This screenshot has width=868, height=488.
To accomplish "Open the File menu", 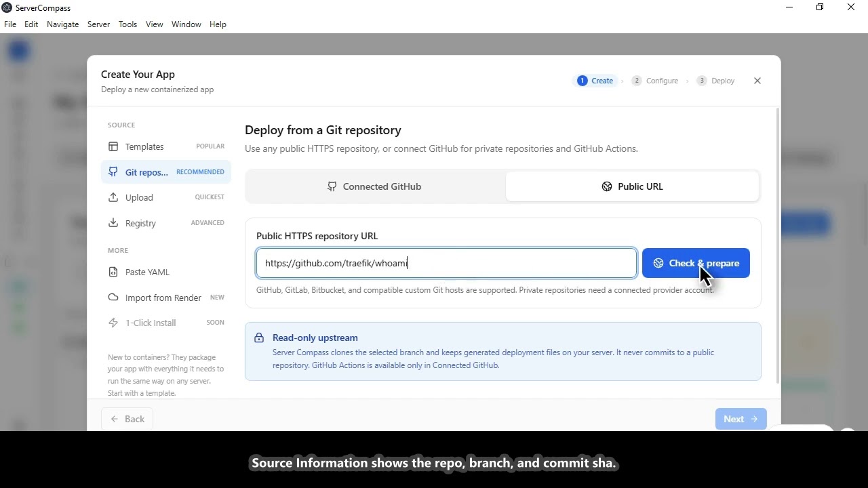I will (x=10, y=24).
